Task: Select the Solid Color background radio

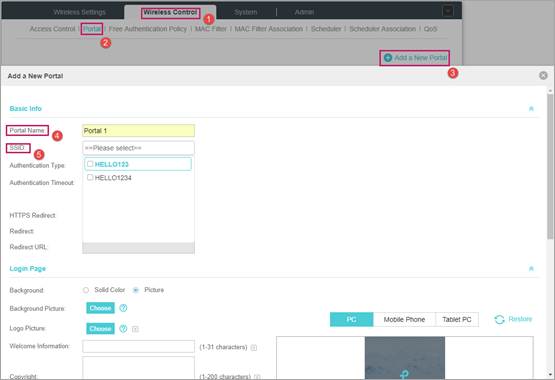Action: point(86,290)
